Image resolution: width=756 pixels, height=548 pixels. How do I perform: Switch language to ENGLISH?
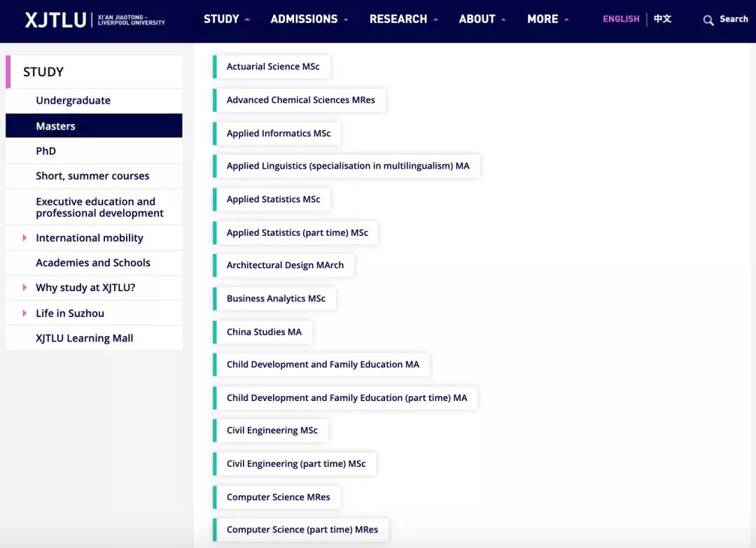[621, 19]
